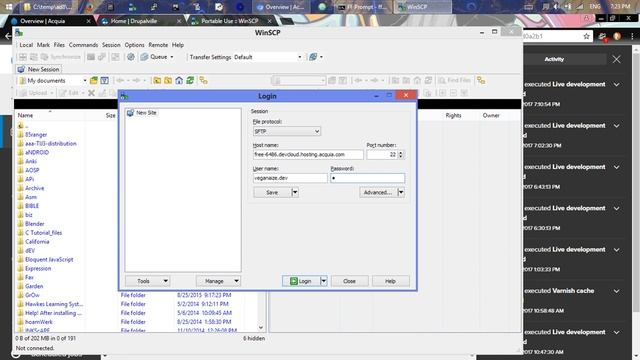Image resolution: width=640 pixels, height=360 pixels.
Task: Open the Remote menu
Action: (158, 45)
